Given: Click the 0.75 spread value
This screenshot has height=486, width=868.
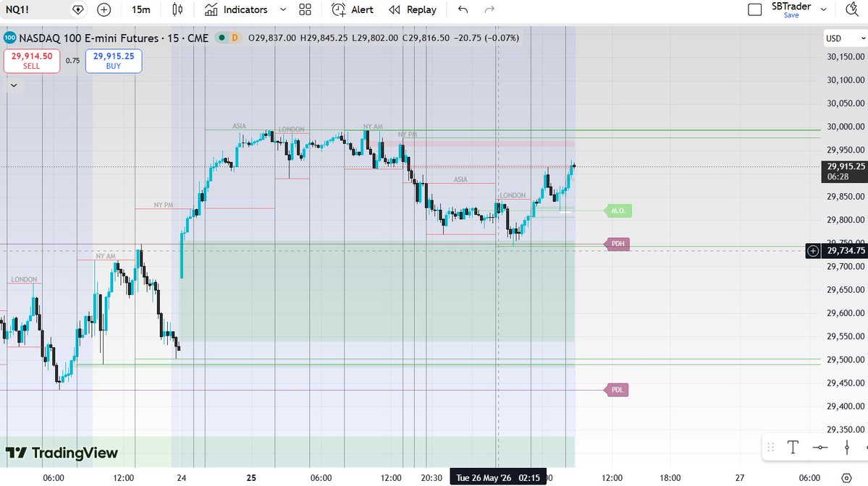Looking at the screenshot, I should click(x=72, y=61).
